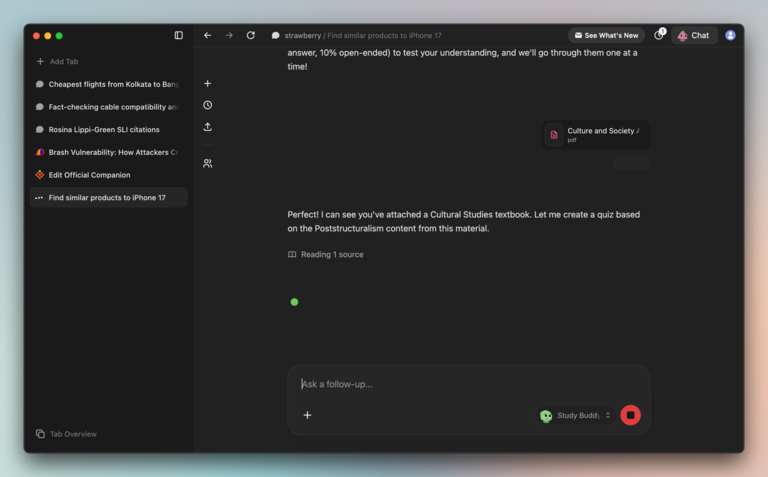Click the green loading indicator dot
The height and width of the screenshot is (477, 768).
pyautogui.click(x=294, y=302)
